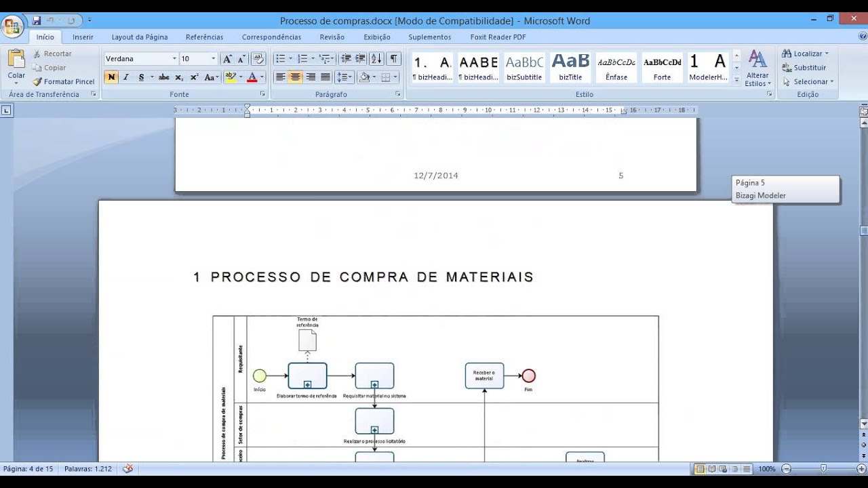Click the zoom slider handle

(x=823, y=468)
